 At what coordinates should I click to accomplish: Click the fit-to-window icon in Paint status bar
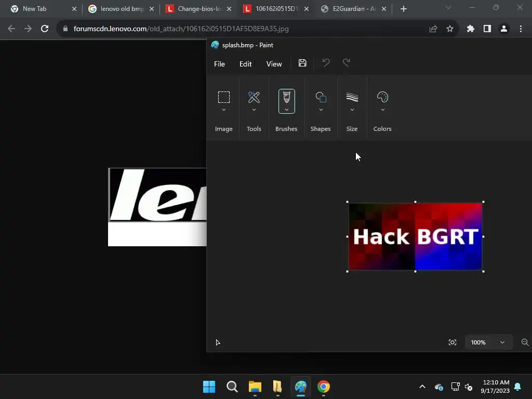tap(453, 342)
